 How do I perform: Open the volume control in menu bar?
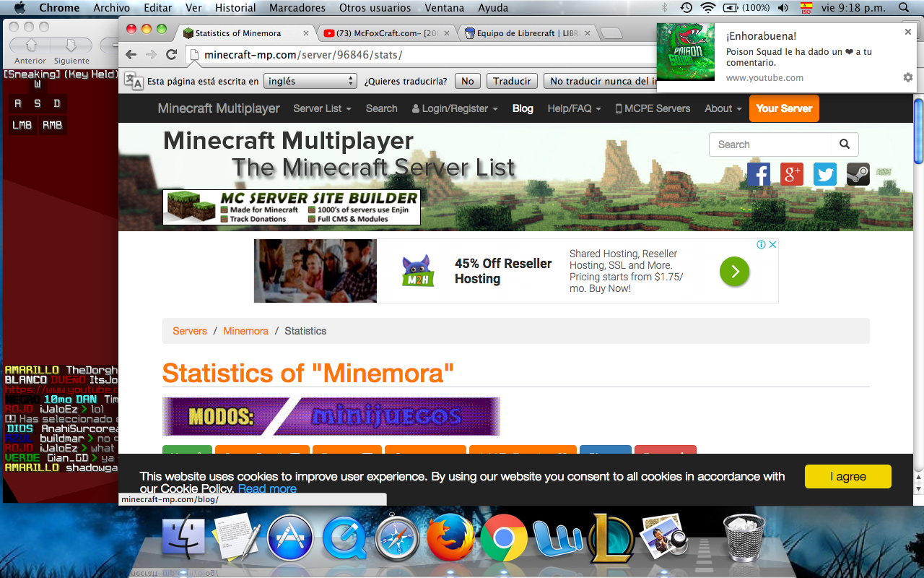[x=783, y=8]
